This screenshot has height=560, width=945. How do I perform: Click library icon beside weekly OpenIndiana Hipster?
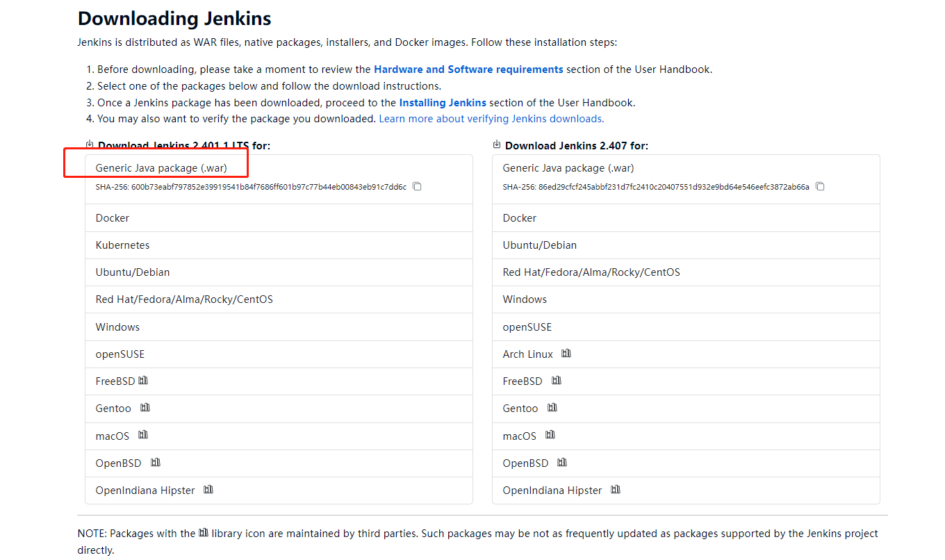coord(616,489)
